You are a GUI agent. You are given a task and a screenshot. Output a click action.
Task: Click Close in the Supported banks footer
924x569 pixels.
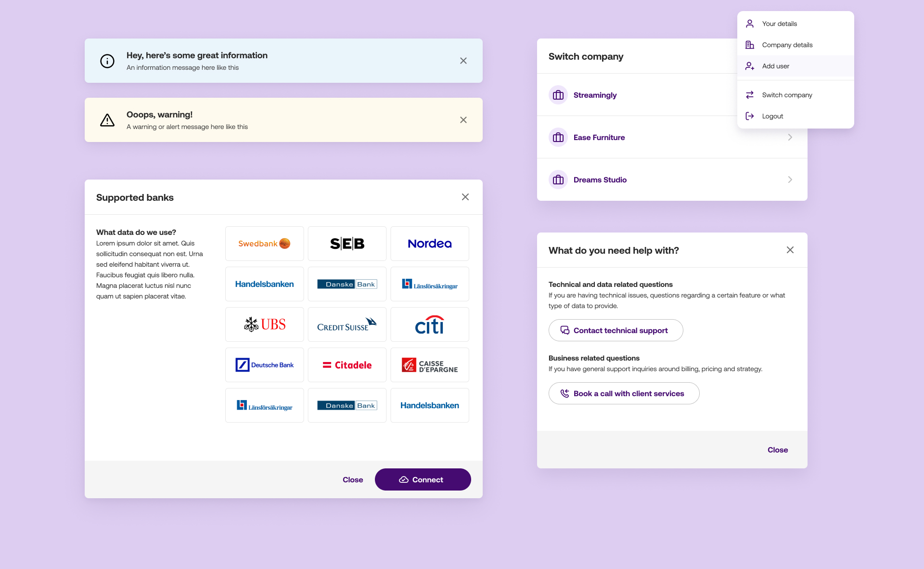tap(353, 479)
